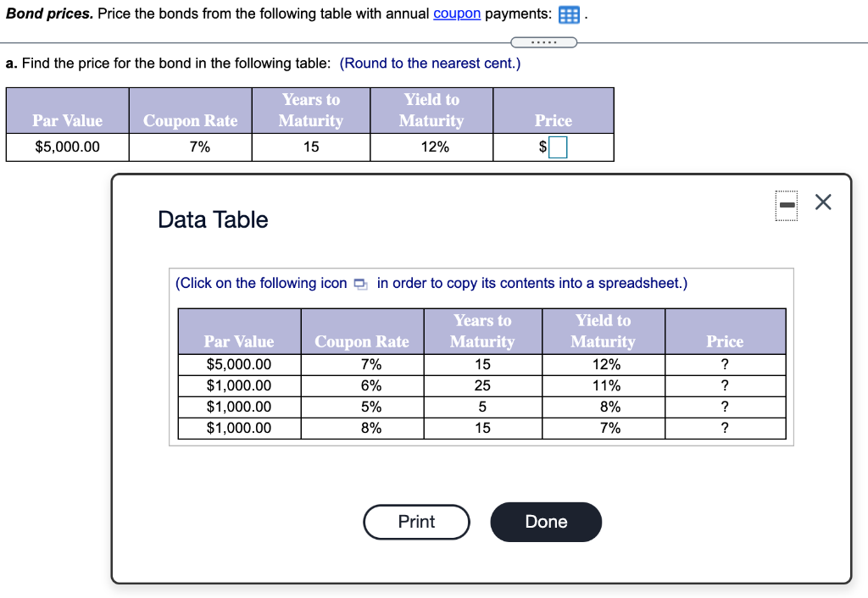Close the Data Table dialog with the X
The image size is (868, 598).
tap(822, 202)
